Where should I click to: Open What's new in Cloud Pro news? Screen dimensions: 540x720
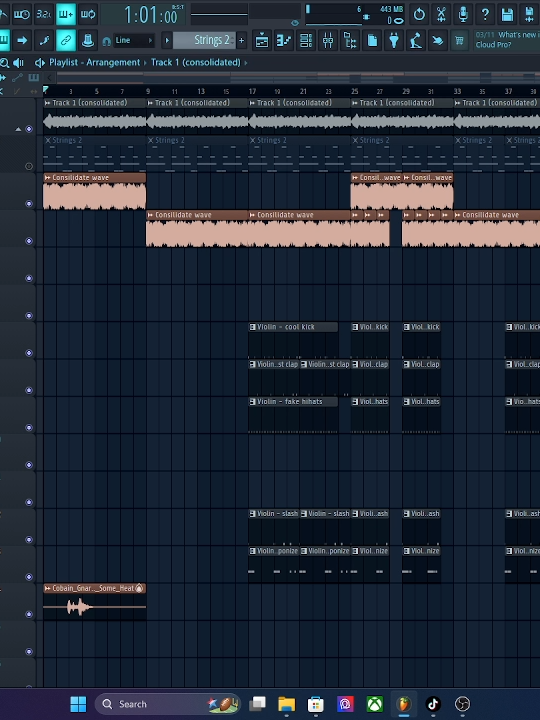(507, 40)
